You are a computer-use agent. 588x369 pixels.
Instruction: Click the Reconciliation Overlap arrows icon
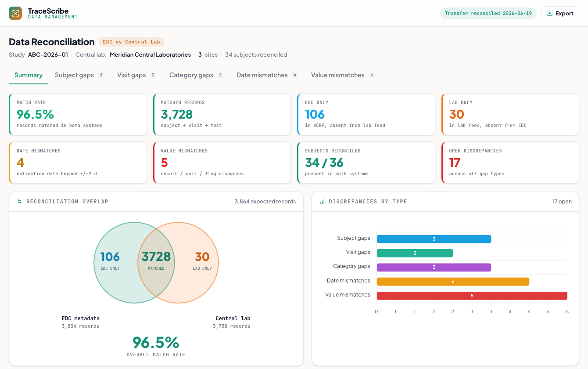point(19,202)
